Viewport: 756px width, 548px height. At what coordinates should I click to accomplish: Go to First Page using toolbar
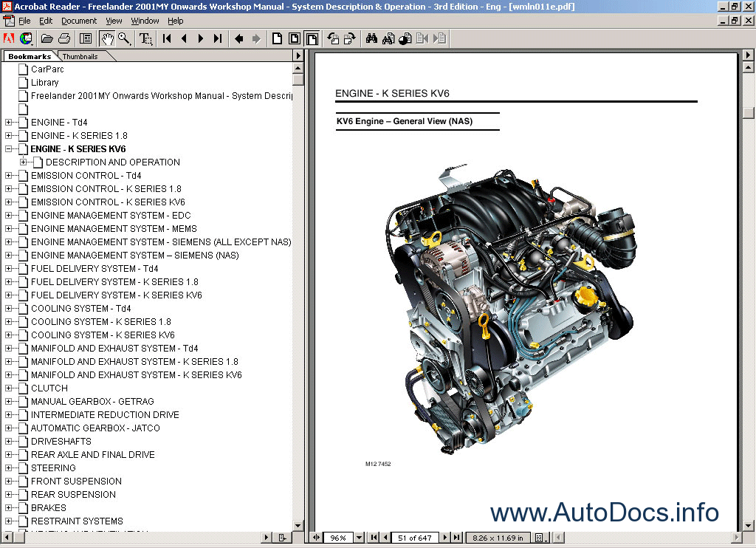pos(167,38)
